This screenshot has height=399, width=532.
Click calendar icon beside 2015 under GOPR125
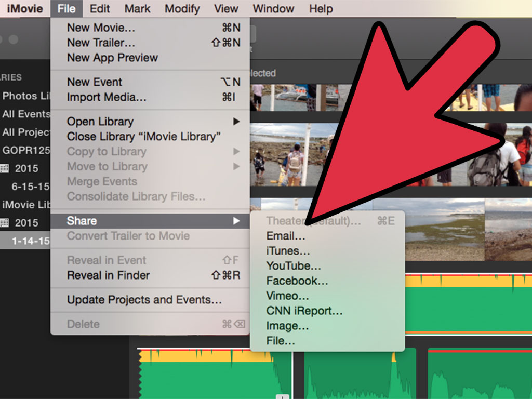pos(4,168)
